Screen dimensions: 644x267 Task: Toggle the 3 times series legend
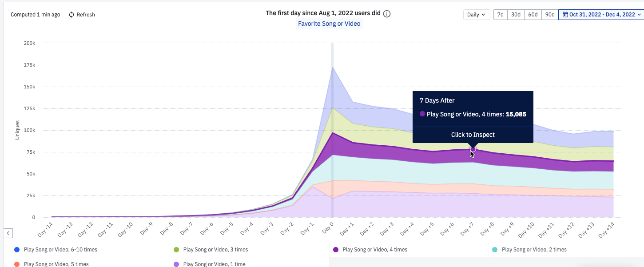tap(215, 250)
